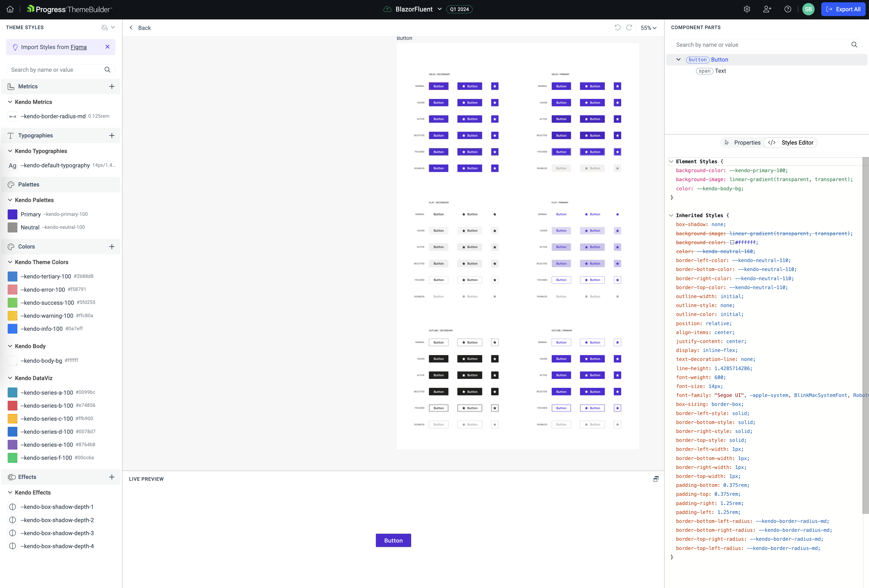The width and height of the screenshot is (869, 588).
Task: Click the cloud sync status icon
Action: tap(387, 9)
